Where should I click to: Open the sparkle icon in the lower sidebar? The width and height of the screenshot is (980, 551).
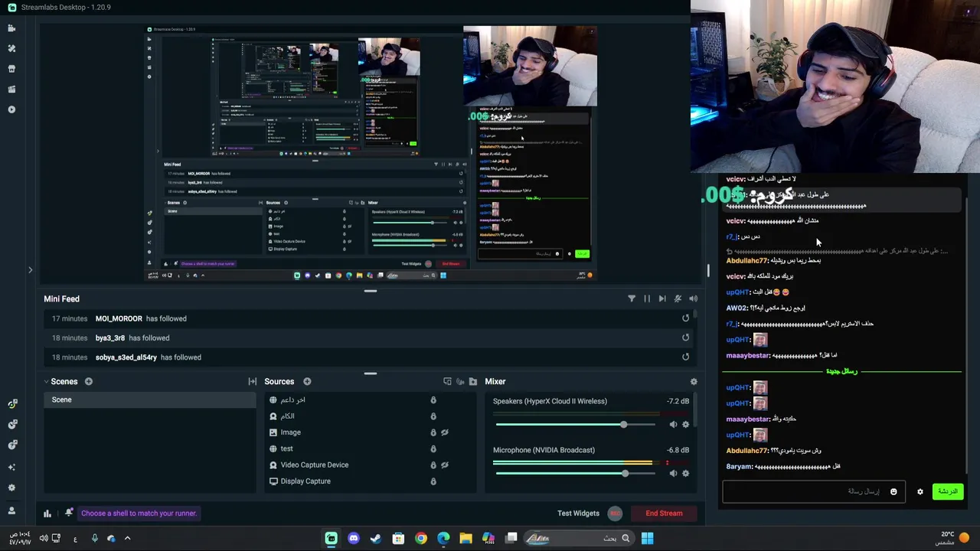[x=11, y=467]
